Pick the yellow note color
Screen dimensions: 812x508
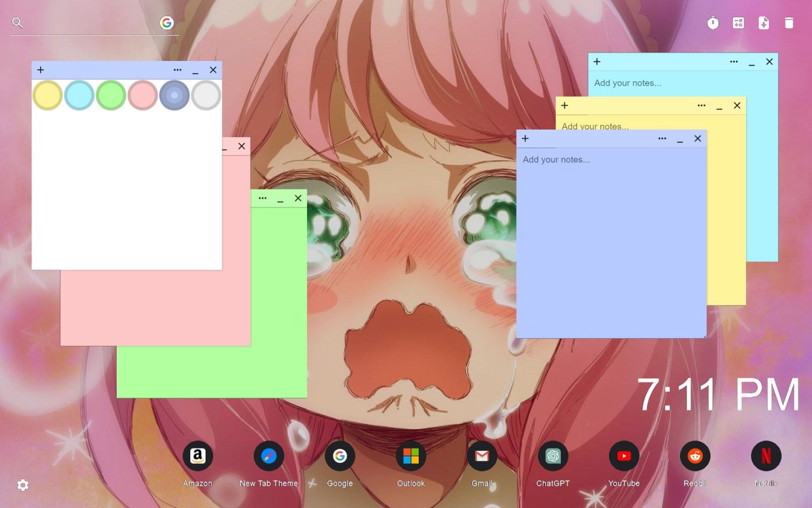point(48,95)
